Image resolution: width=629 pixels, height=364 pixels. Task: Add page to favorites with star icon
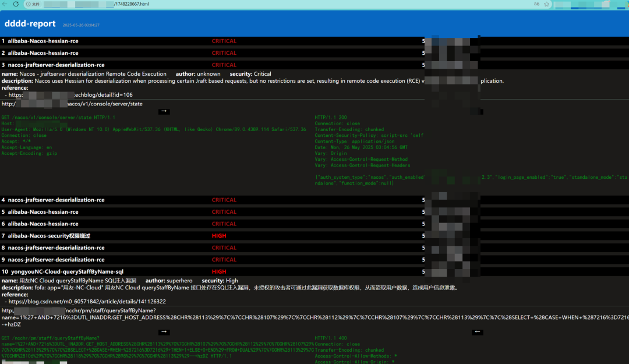pos(546,4)
